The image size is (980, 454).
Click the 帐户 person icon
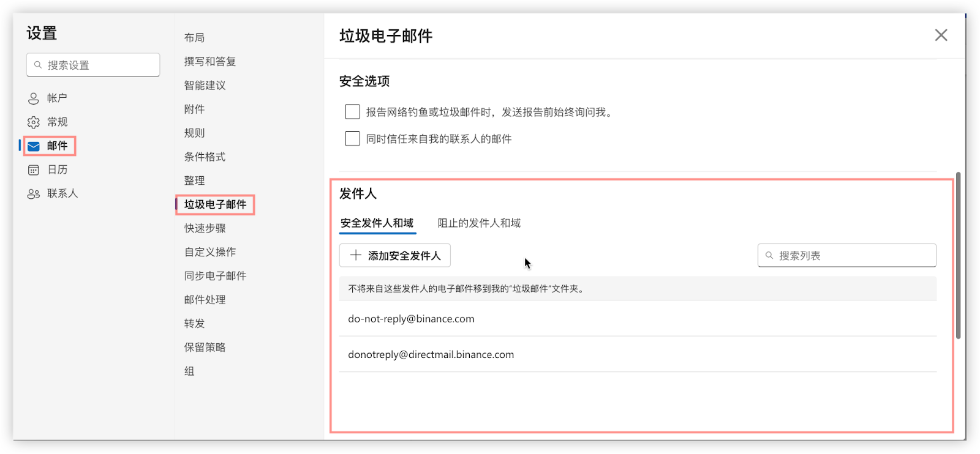[x=34, y=99]
